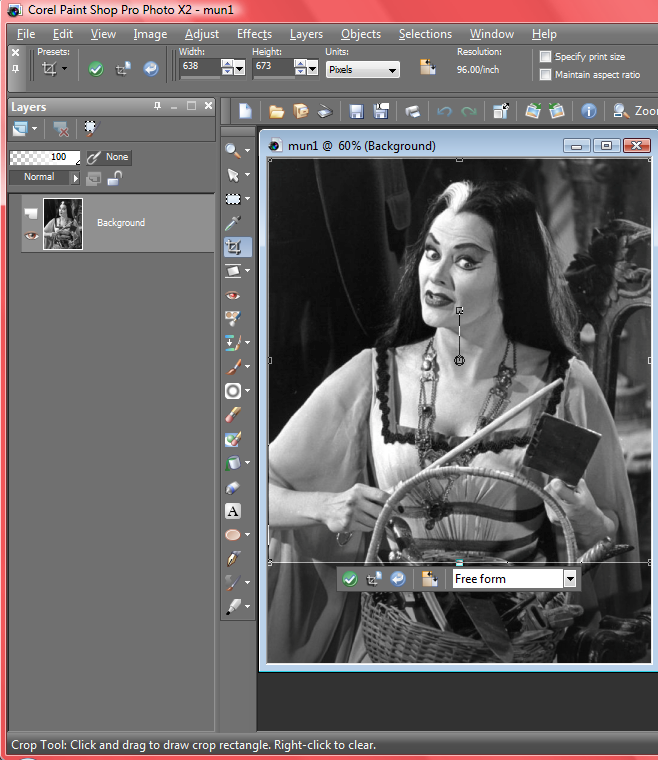Image resolution: width=658 pixels, height=760 pixels.
Task: Enable Maintain aspect ratio checkbox
Action: click(546, 74)
